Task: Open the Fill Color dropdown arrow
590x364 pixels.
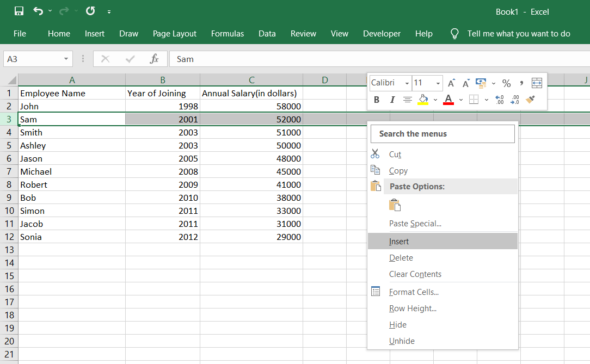Action: [435, 99]
